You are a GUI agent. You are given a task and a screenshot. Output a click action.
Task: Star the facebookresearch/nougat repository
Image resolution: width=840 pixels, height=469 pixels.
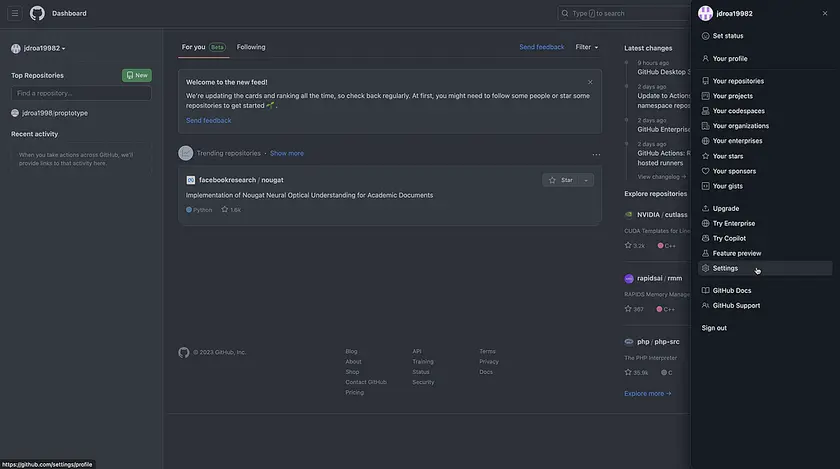pyautogui.click(x=561, y=181)
